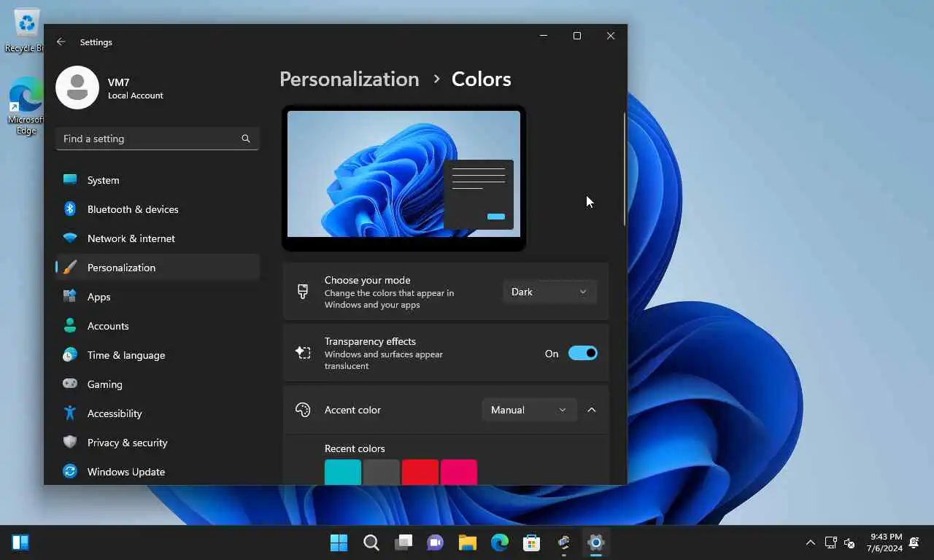Viewport: 934px width, 560px height.
Task: Click the taskbar icon left of Settings gear
Action: 563,542
